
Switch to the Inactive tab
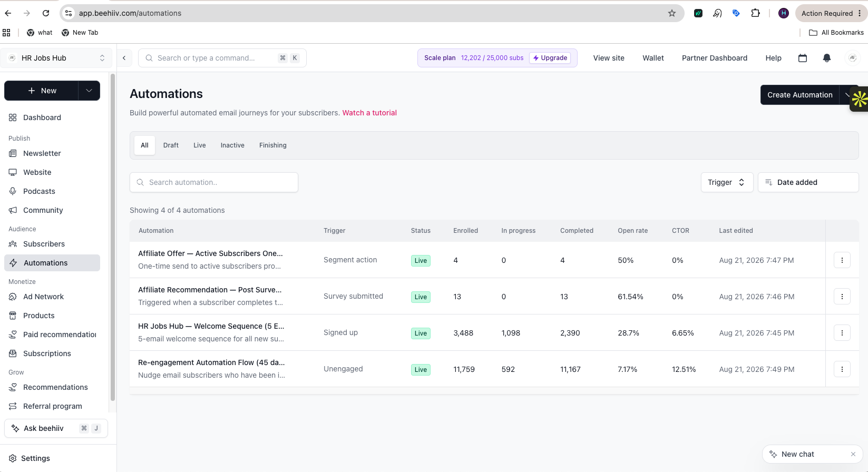click(232, 145)
